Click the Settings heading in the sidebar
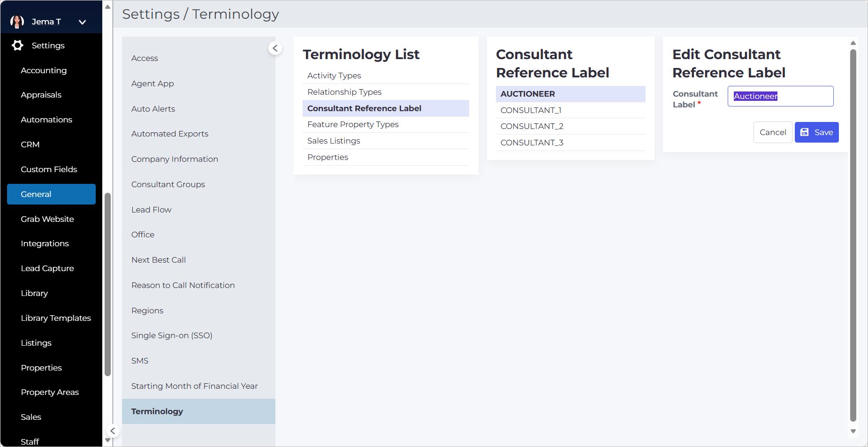Image resolution: width=868 pixels, height=447 pixels. (48, 45)
